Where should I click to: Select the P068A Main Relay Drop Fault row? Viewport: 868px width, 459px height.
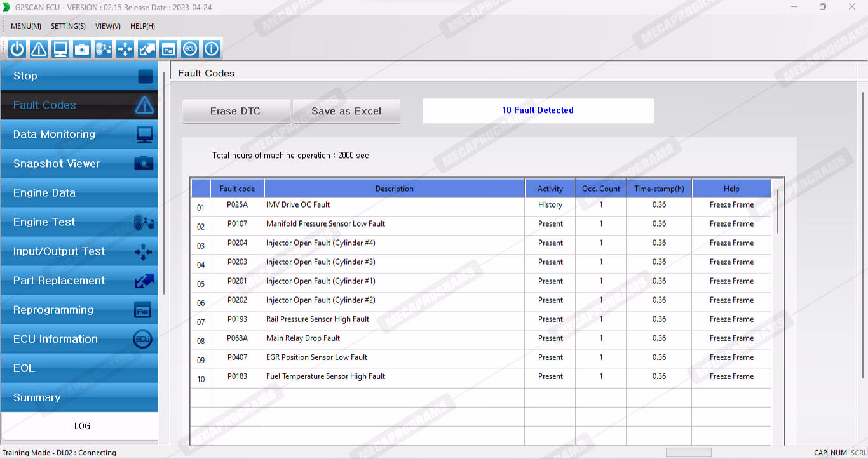coord(394,338)
